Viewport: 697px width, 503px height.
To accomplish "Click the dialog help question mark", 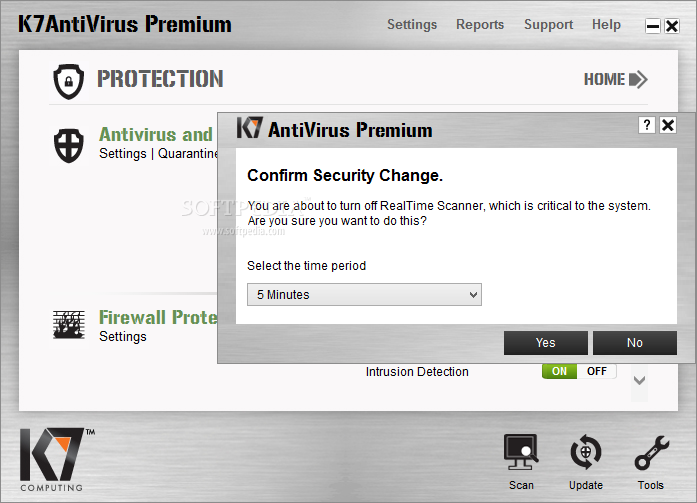I will coord(647,125).
